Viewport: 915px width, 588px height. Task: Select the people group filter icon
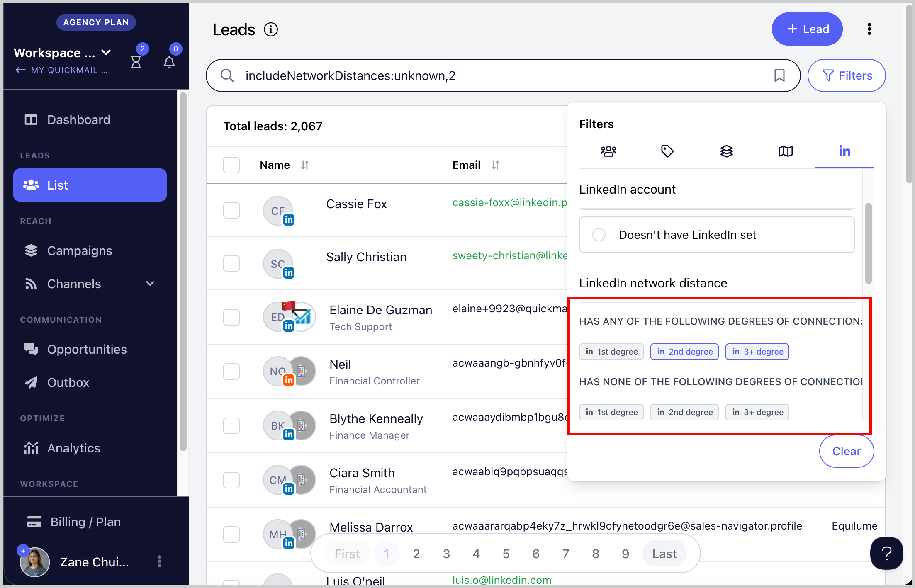pyautogui.click(x=608, y=151)
